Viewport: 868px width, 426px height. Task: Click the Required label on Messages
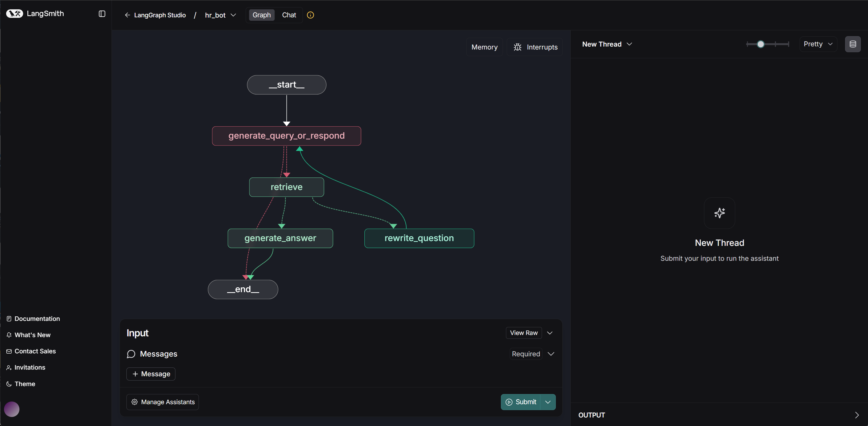526,354
